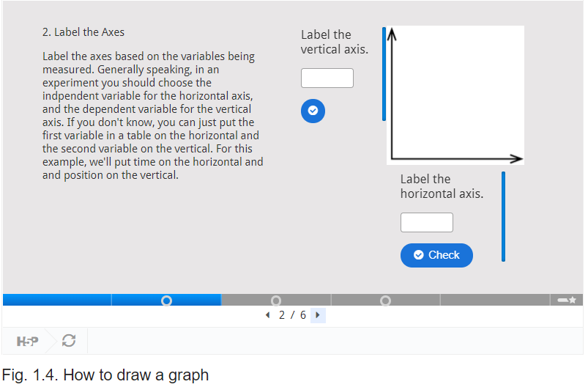This screenshot has width=588, height=387.
Task: Click the 'Label the vertical axis.' text
Action: pyautogui.click(x=335, y=42)
